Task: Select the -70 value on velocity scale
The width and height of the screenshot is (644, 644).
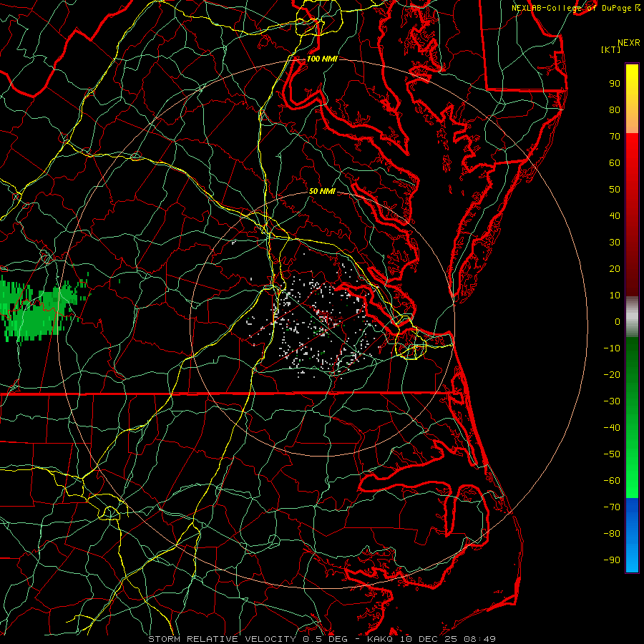Action: coord(612,507)
